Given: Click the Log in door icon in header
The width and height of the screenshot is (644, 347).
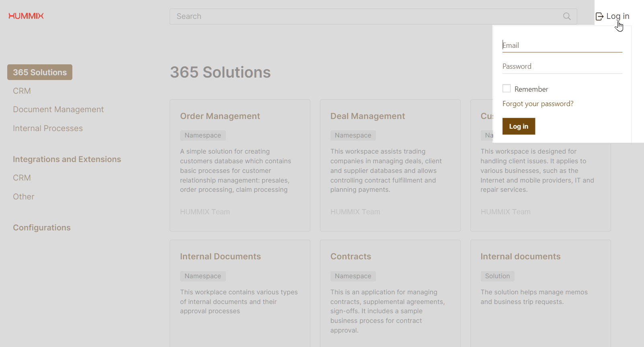Looking at the screenshot, I should 599,16.
